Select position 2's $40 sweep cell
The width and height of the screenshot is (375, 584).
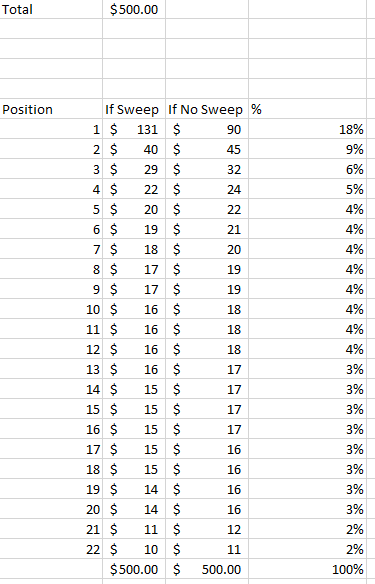134,149
